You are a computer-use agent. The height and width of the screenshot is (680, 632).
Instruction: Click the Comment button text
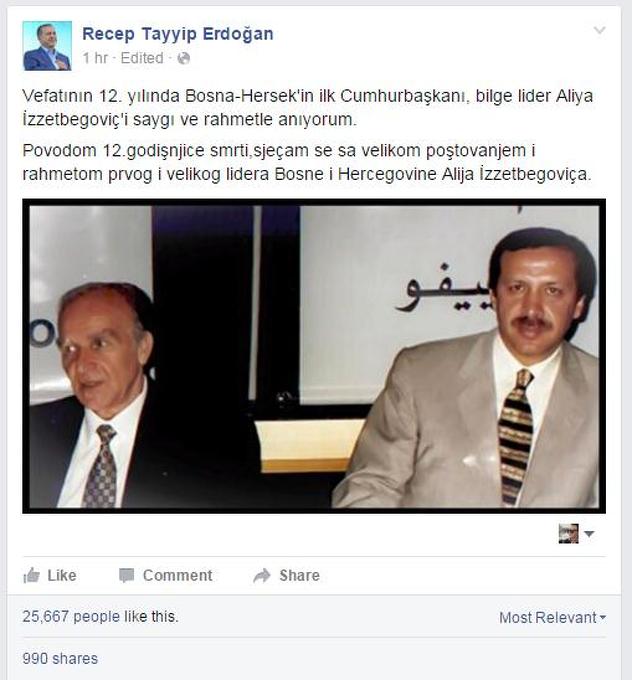[178, 575]
